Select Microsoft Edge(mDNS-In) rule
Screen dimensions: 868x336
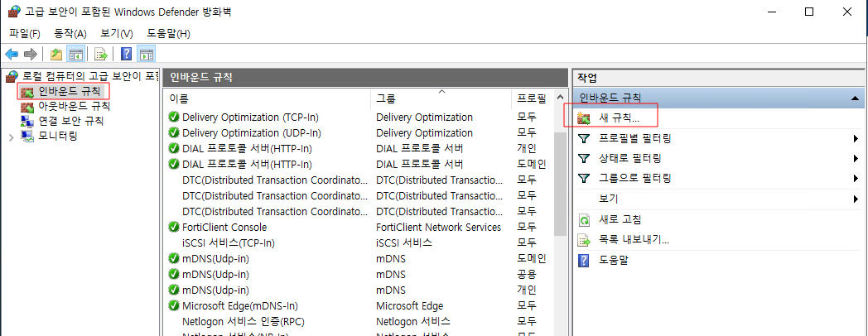(240, 305)
